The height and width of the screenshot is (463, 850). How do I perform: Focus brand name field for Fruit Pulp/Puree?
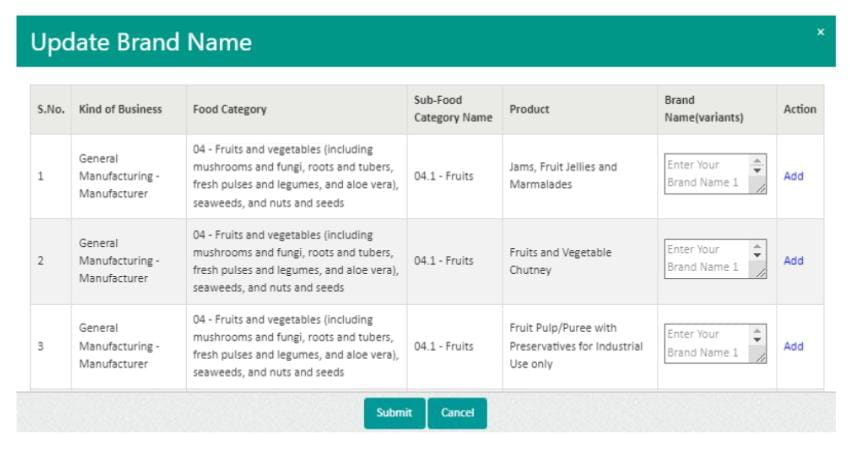coord(705,344)
